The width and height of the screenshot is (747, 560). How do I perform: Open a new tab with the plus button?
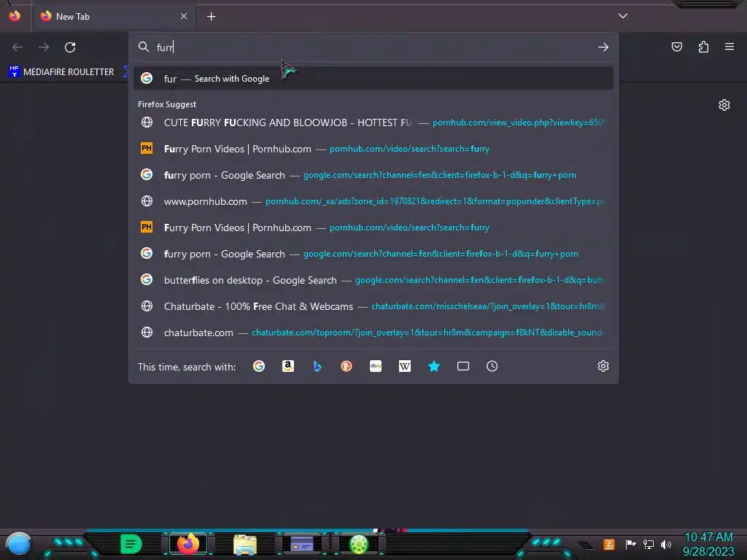click(x=211, y=17)
